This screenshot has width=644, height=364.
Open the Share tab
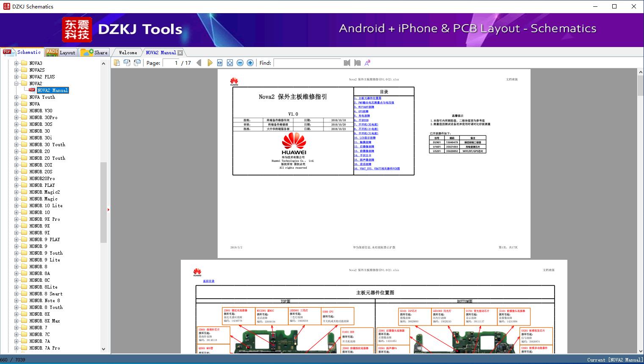click(94, 53)
